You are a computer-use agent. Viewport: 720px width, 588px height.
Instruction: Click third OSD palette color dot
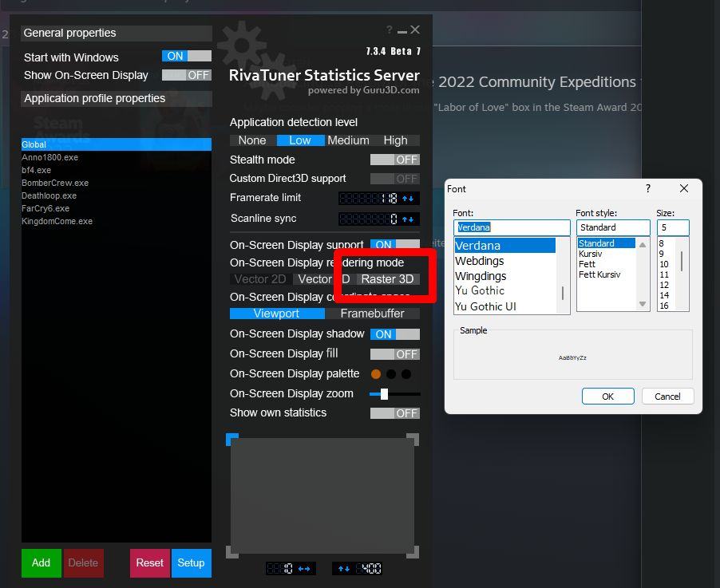[406, 374]
